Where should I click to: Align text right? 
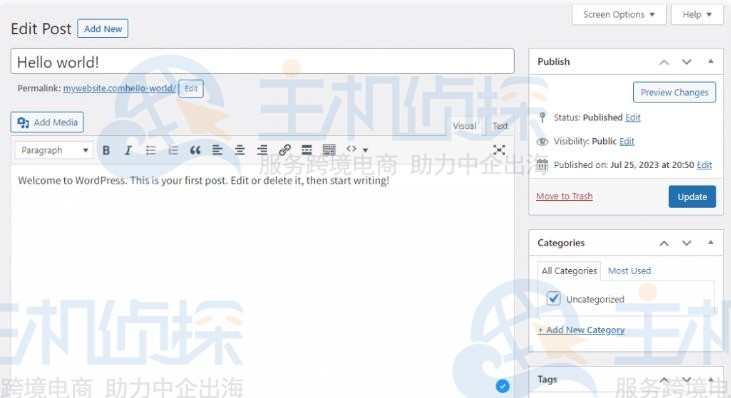coord(262,150)
